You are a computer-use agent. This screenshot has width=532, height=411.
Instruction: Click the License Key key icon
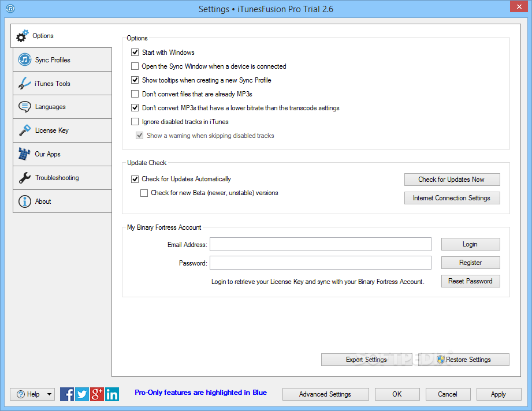[x=25, y=130]
